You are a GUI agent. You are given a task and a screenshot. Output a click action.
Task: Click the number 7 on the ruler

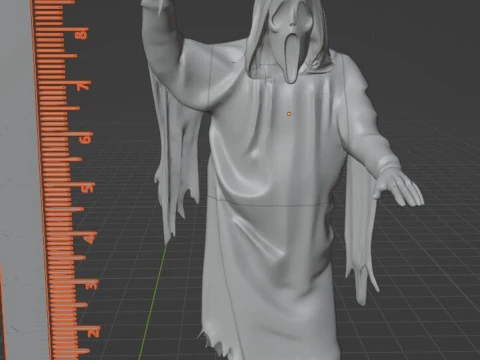click(x=83, y=86)
